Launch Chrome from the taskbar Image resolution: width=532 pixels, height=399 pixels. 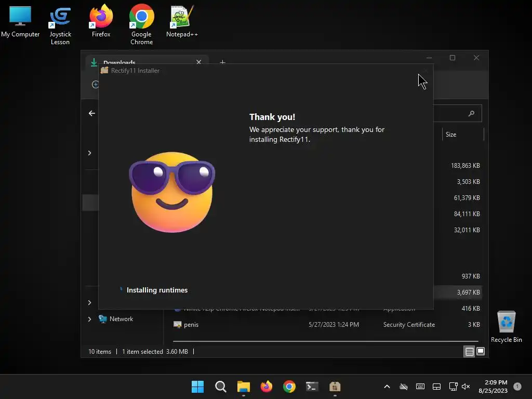tap(289, 387)
